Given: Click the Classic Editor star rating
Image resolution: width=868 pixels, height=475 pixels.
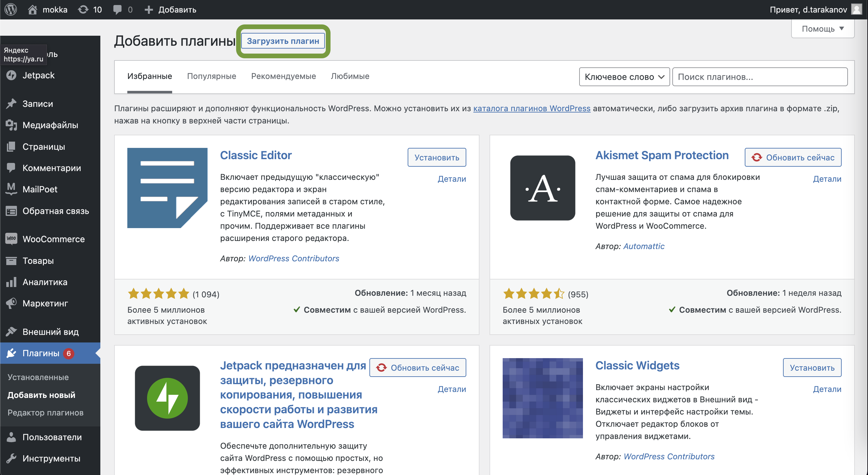Looking at the screenshot, I should click(158, 294).
